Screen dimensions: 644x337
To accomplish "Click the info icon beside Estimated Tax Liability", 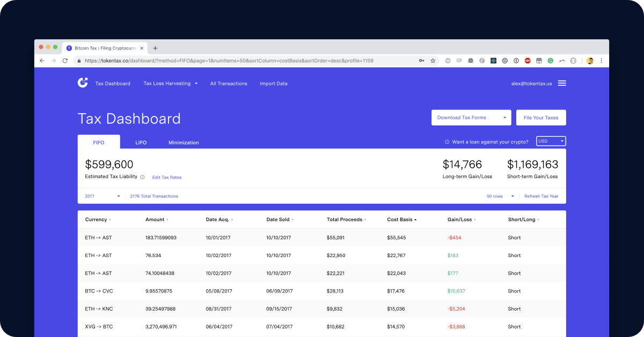I will tap(142, 177).
